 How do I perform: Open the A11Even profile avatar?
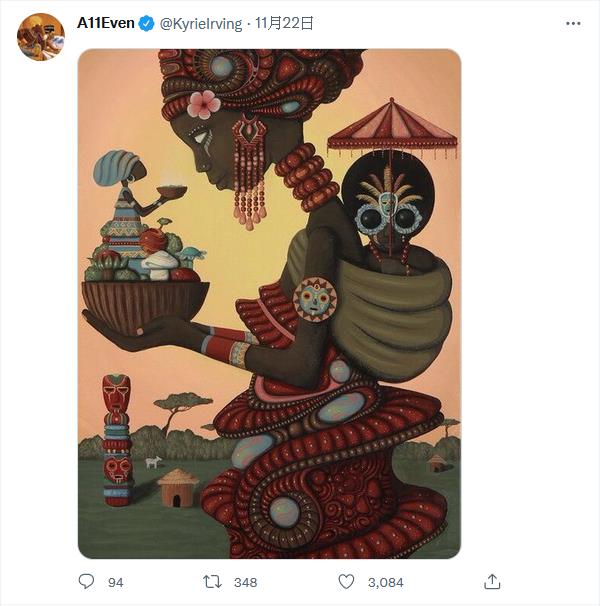(41, 37)
